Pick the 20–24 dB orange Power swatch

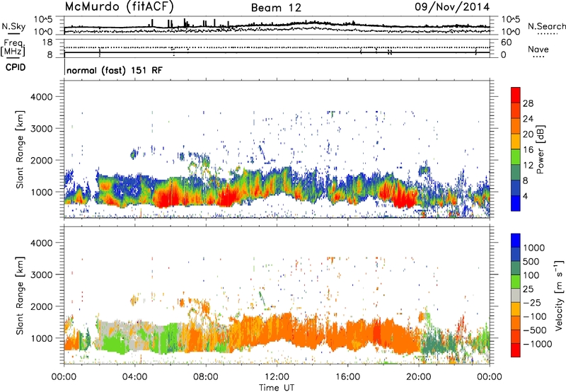click(x=516, y=126)
